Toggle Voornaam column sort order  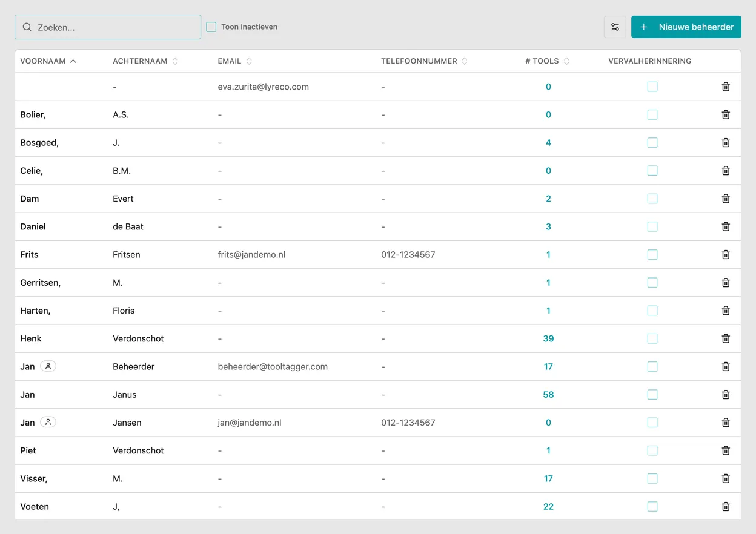coord(48,61)
